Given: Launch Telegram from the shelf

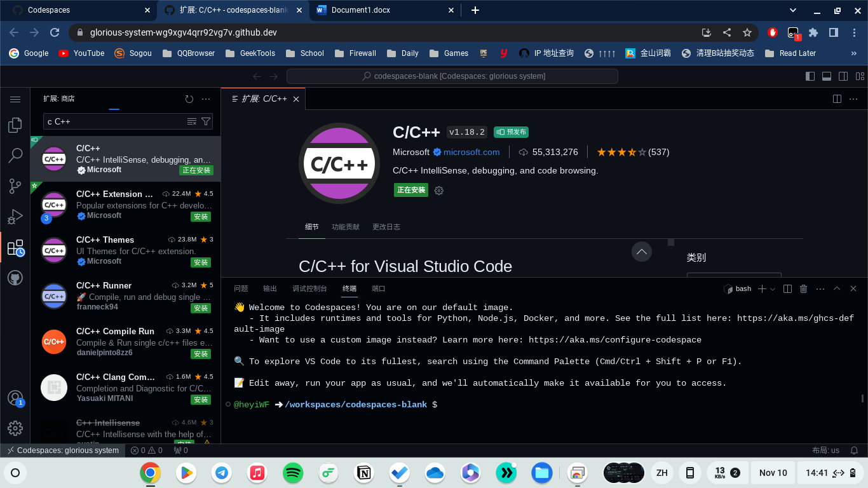Looking at the screenshot, I should click(x=222, y=473).
